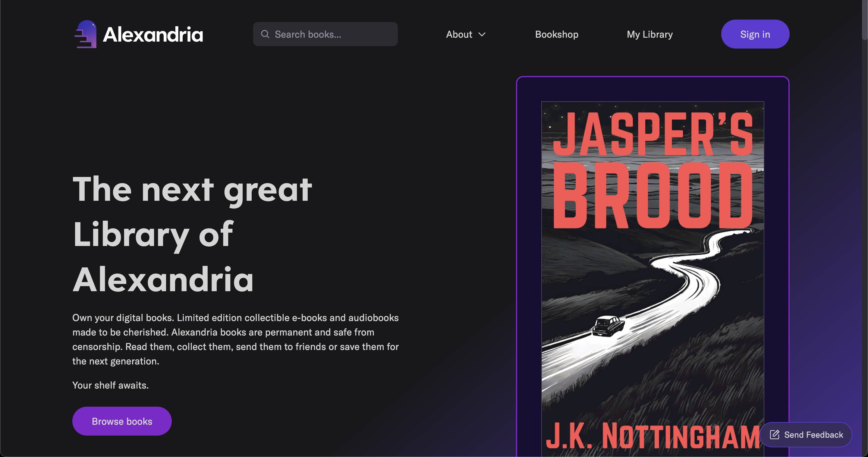The height and width of the screenshot is (457, 868).
Task: Click the car illustration on the cover
Action: tap(608, 326)
